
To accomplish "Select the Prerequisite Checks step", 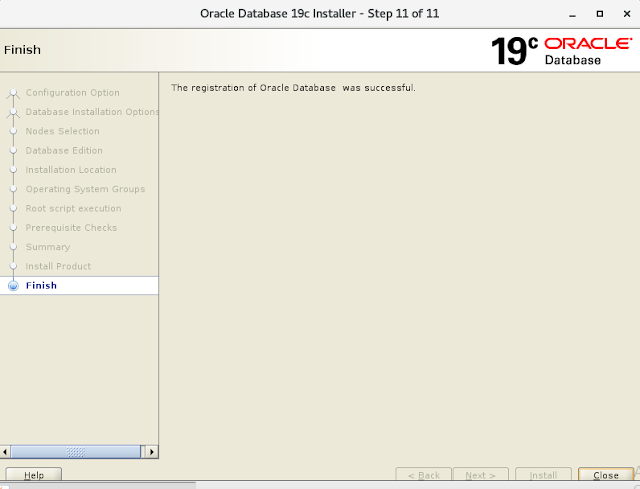I will point(71,227).
